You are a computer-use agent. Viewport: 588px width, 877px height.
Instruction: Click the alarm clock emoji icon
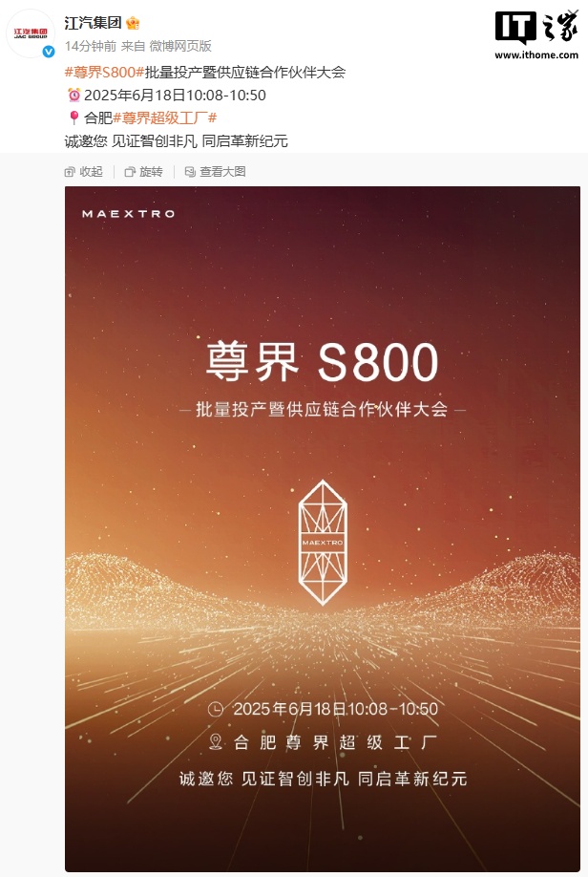point(73,96)
